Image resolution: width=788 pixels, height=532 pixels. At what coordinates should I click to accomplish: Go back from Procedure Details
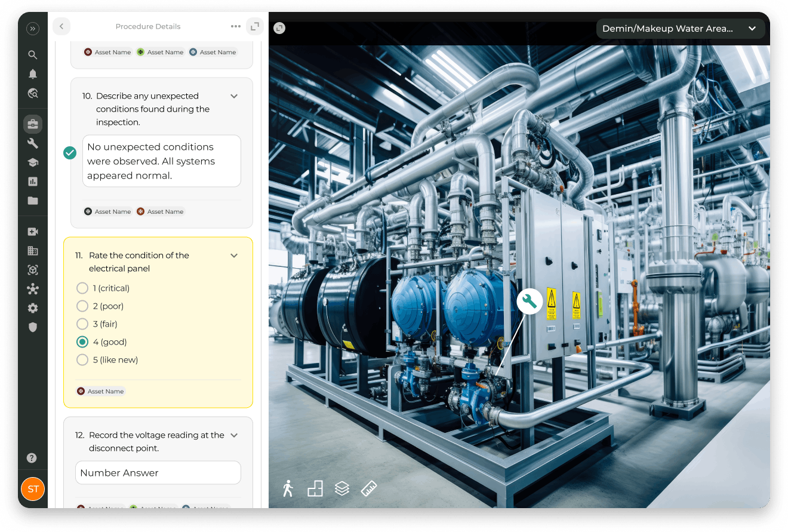click(x=61, y=26)
